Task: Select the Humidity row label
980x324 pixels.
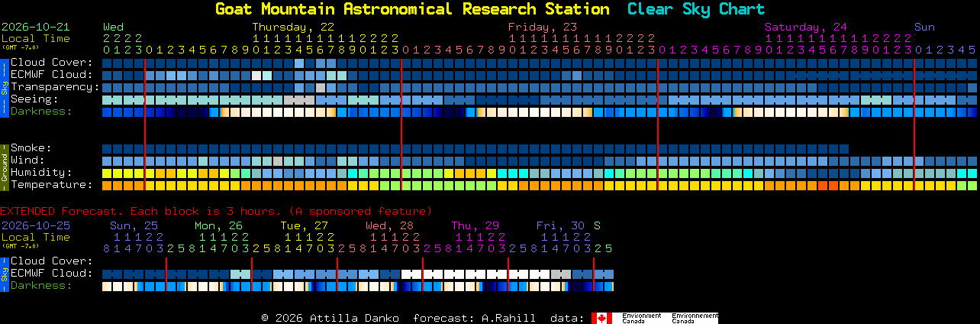Action: (41, 173)
